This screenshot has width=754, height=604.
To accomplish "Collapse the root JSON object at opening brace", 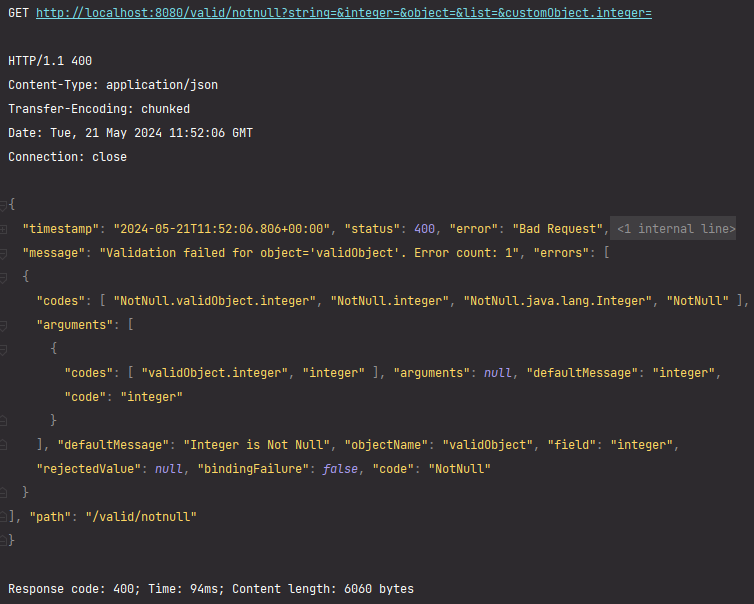I will click(3, 205).
